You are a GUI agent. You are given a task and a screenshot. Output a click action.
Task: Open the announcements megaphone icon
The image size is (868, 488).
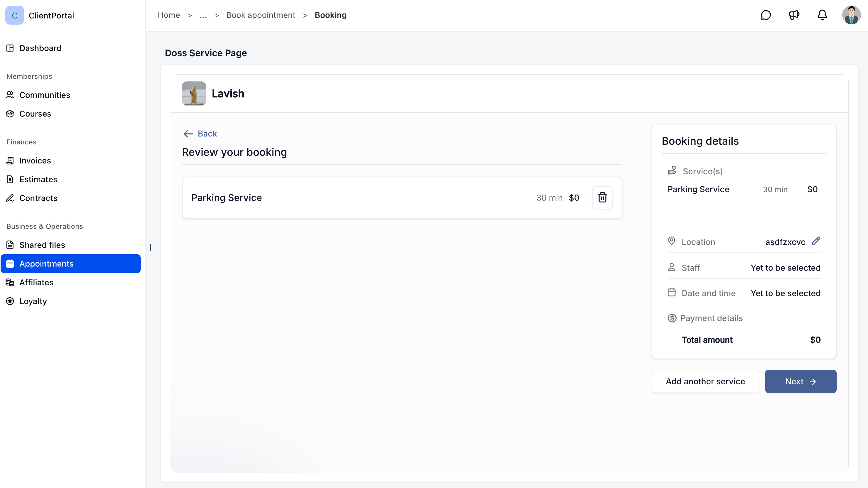click(x=794, y=15)
